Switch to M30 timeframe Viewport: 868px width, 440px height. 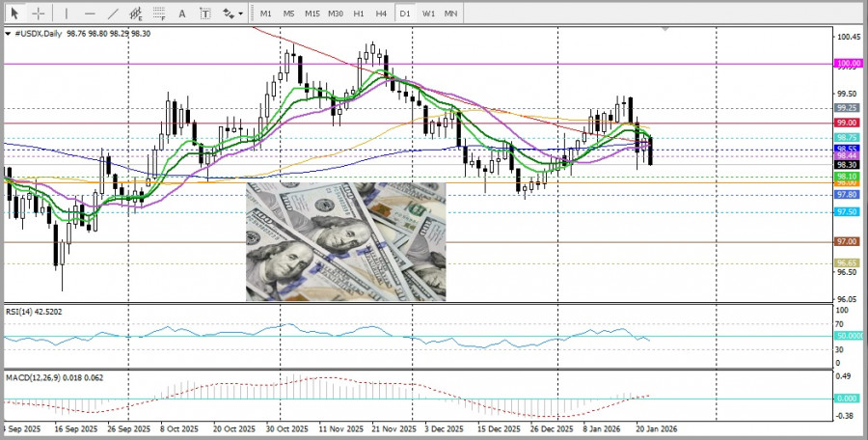(335, 14)
